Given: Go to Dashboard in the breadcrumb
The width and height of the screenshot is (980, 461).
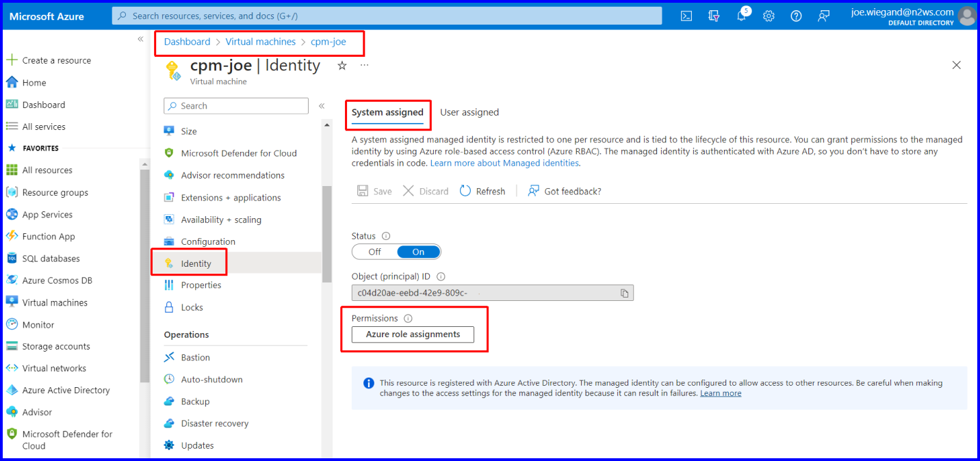Looking at the screenshot, I should coord(188,42).
